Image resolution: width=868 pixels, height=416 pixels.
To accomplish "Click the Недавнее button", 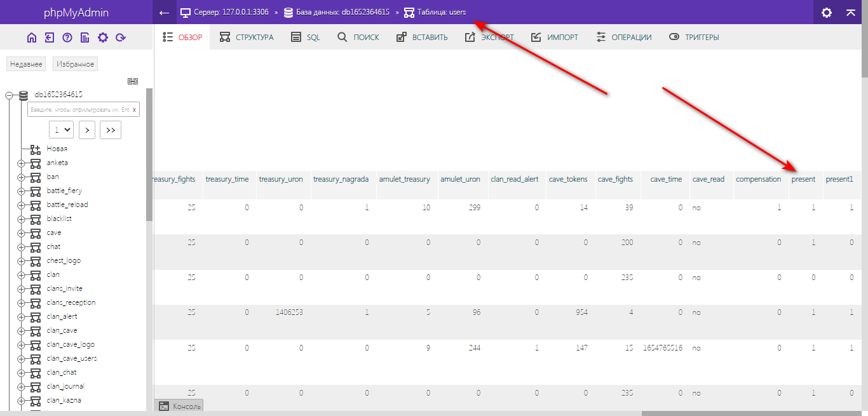I will coord(26,64).
